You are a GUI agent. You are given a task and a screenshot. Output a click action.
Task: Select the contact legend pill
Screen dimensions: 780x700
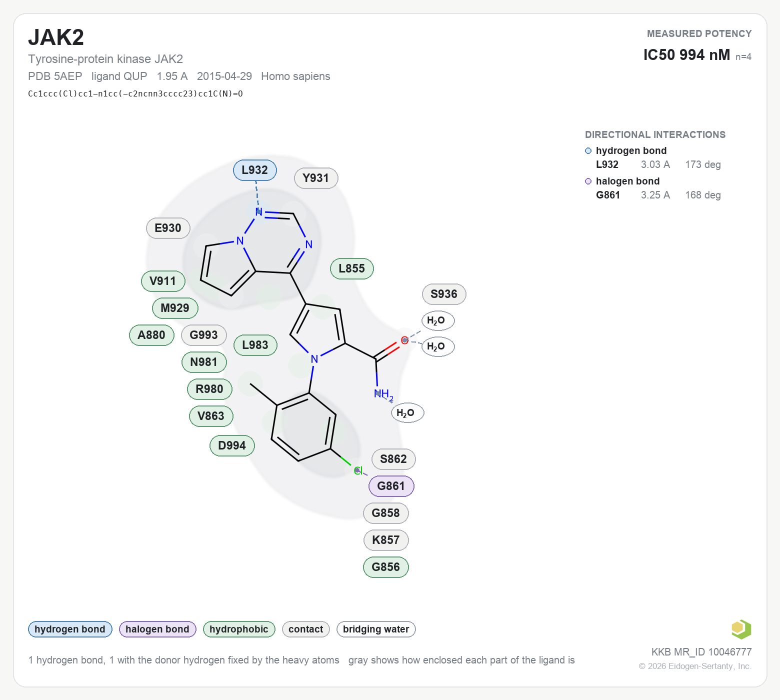(x=306, y=629)
